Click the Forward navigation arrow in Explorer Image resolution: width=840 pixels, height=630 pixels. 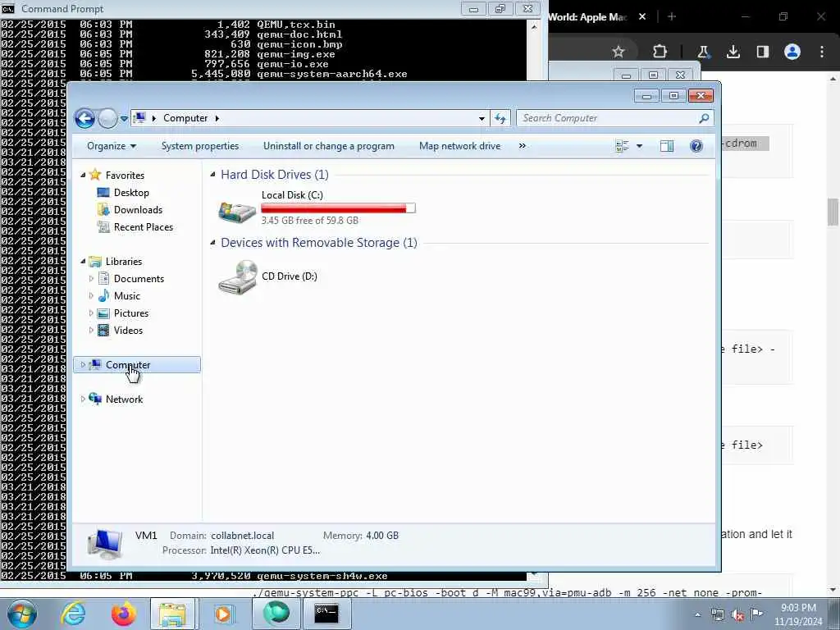point(107,118)
